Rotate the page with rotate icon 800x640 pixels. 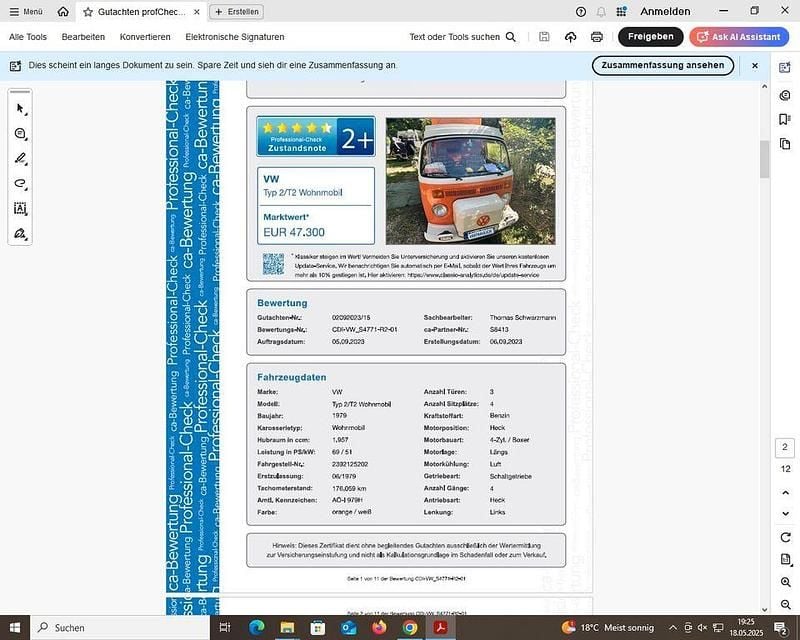(786, 537)
